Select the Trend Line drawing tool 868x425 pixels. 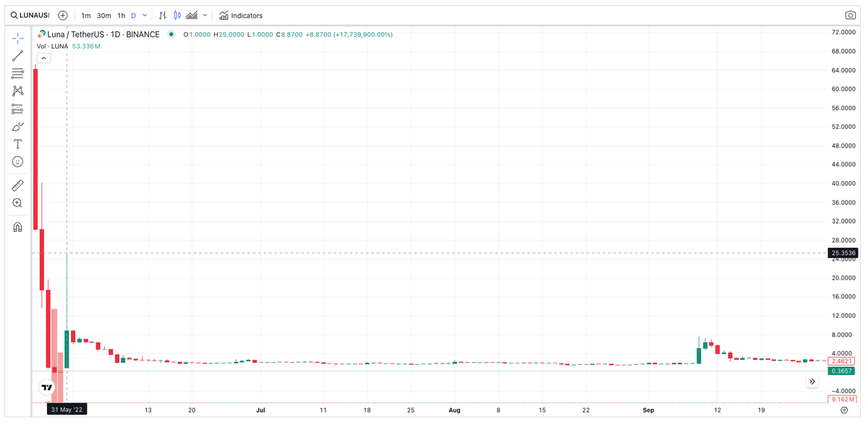[x=18, y=56]
